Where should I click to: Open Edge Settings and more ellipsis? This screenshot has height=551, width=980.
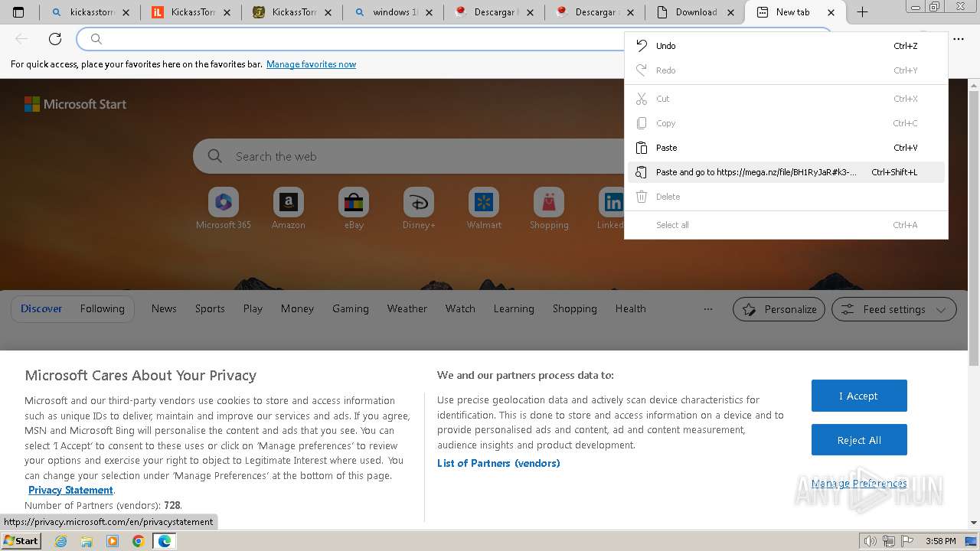959,39
